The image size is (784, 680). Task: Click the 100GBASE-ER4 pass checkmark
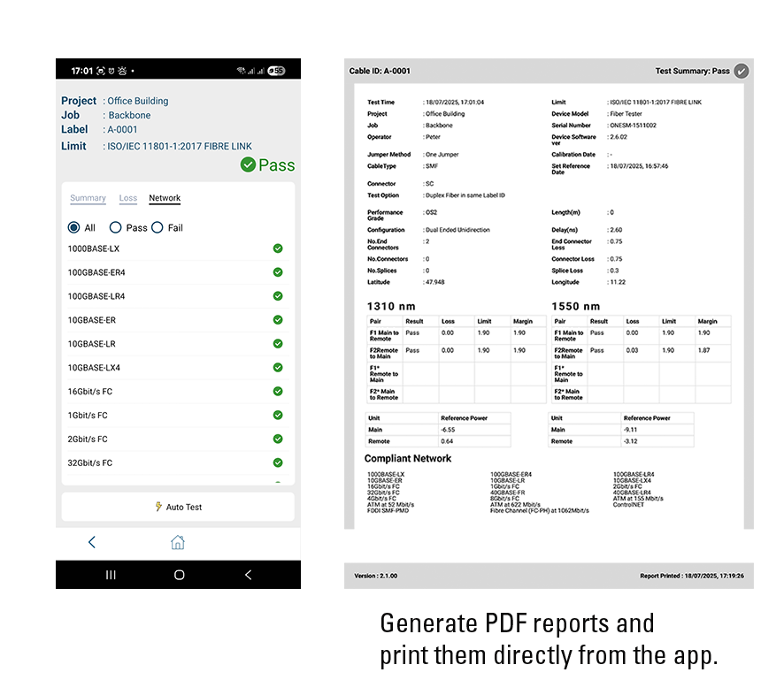278,272
